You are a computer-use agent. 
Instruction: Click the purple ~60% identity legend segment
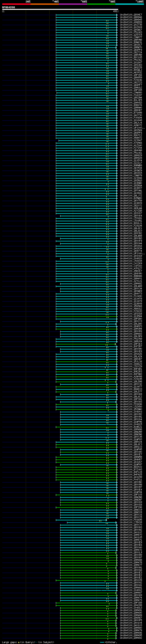73,4
